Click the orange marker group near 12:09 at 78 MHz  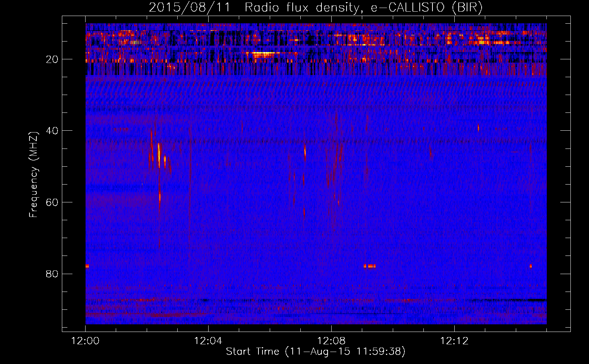point(369,266)
